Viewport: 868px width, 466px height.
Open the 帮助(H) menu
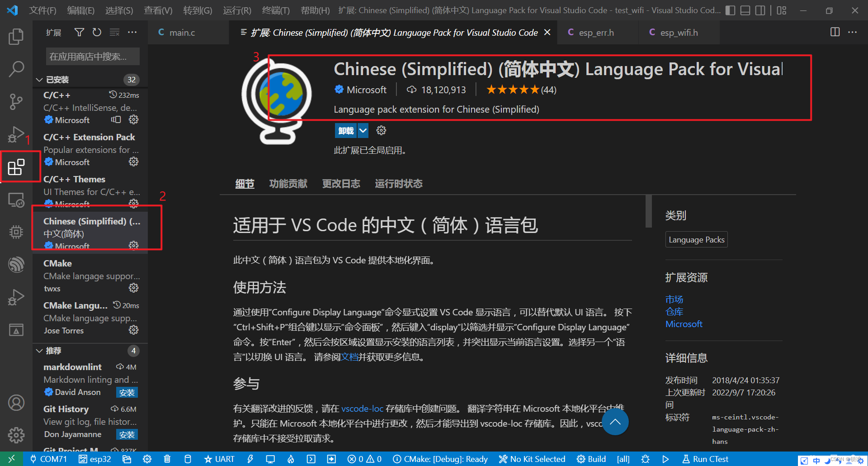[x=315, y=10]
